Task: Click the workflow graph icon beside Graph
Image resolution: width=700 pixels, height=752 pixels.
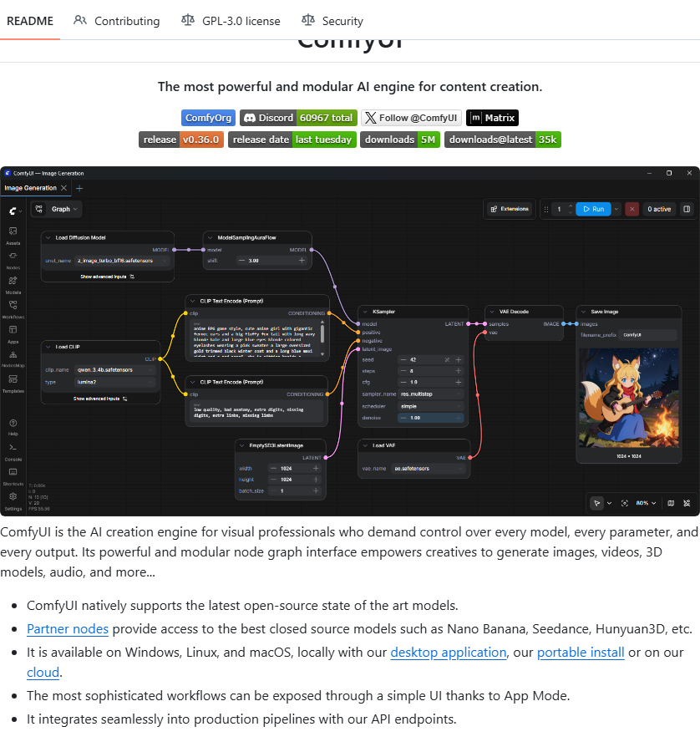Action: coord(38,209)
